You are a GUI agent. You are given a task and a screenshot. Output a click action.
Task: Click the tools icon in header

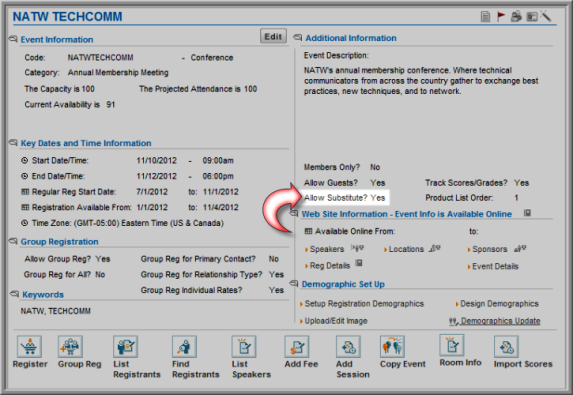[546, 16]
